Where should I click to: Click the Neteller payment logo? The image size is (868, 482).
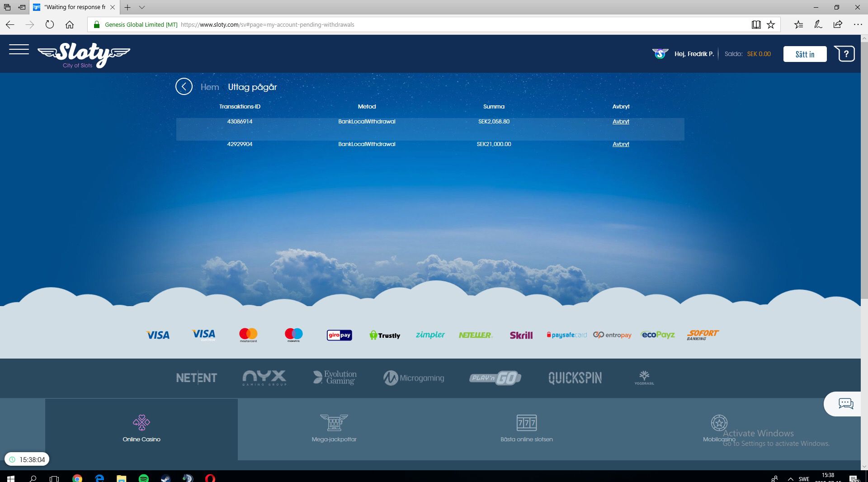[x=476, y=335]
